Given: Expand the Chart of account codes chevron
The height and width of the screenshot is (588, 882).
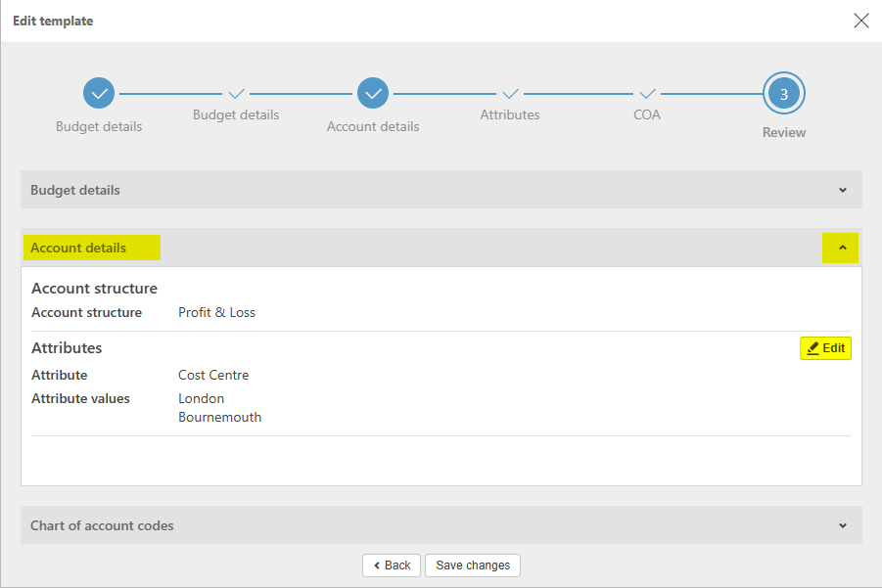Looking at the screenshot, I should (843, 525).
